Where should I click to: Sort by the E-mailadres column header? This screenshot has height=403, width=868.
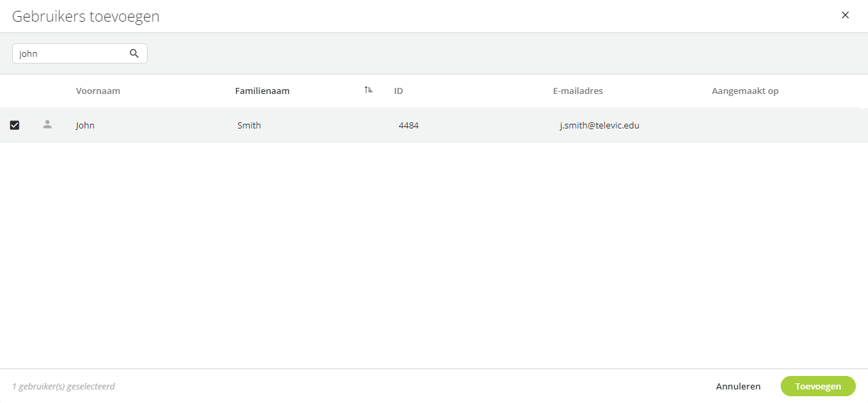[578, 91]
